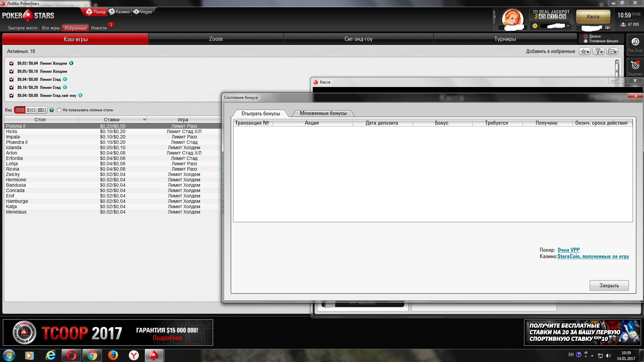The width and height of the screenshot is (644, 362).
Task: Select table row Hermione
Action: tap(113, 180)
